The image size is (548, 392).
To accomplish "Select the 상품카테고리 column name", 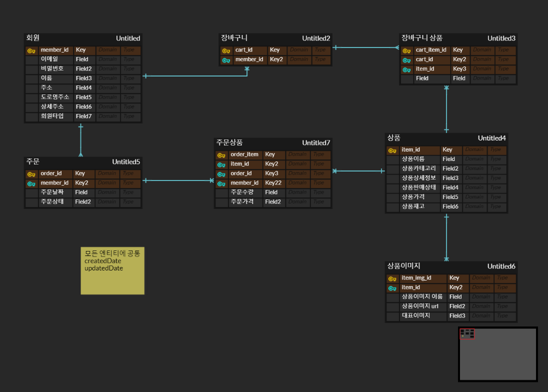I will (418, 168).
